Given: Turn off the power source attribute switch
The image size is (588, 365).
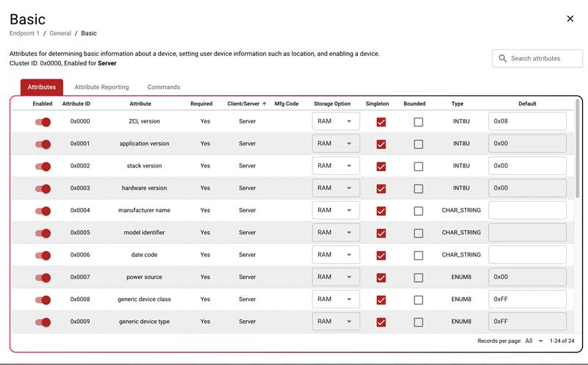Looking at the screenshot, I should click(43, 278).
